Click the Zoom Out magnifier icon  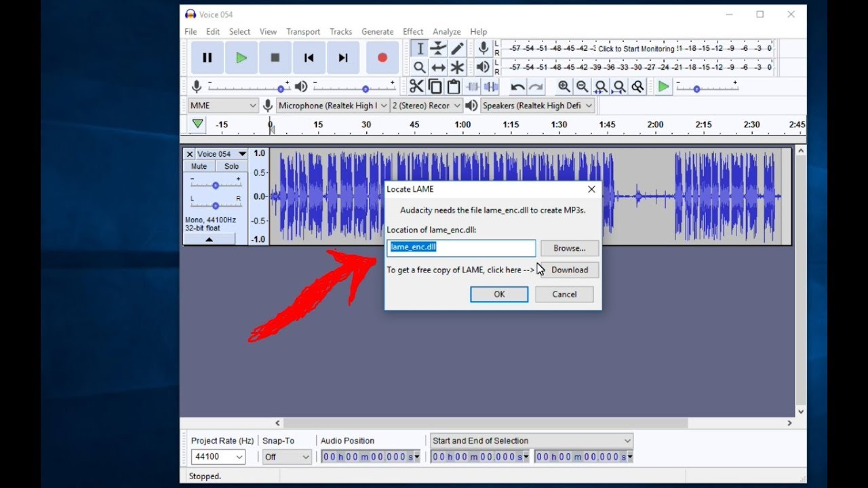click(583, 87)
